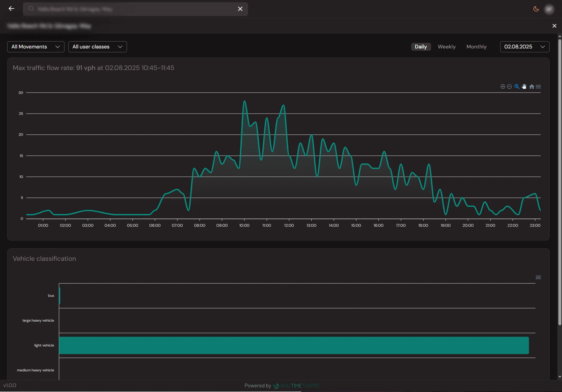Select the panning hand tool
The height and width of the screenshot is (392, 562).
pos(524,87)
